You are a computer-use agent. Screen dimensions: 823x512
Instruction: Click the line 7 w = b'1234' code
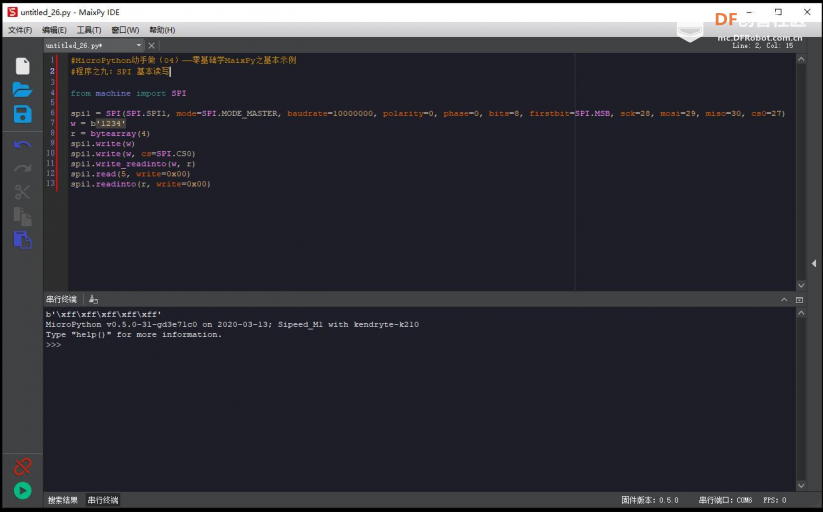98,123
